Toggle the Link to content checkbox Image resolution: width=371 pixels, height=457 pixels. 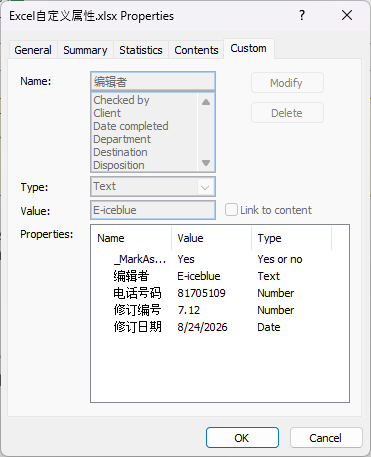pos(231,210)
